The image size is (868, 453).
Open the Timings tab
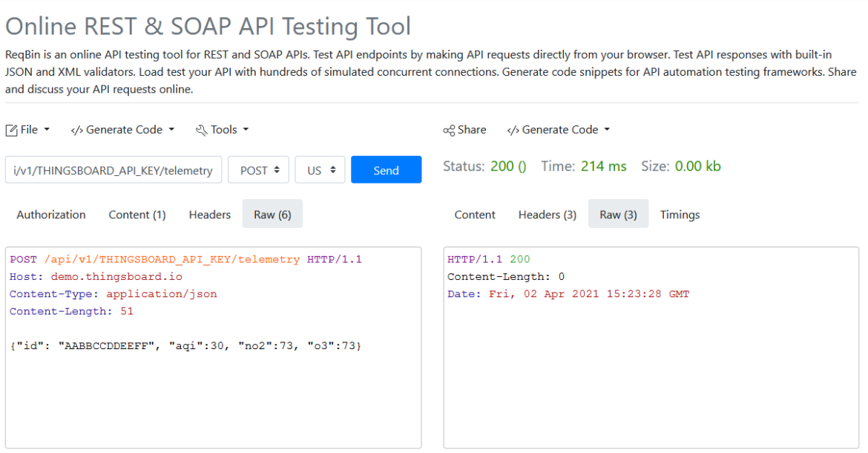point(680,215)
